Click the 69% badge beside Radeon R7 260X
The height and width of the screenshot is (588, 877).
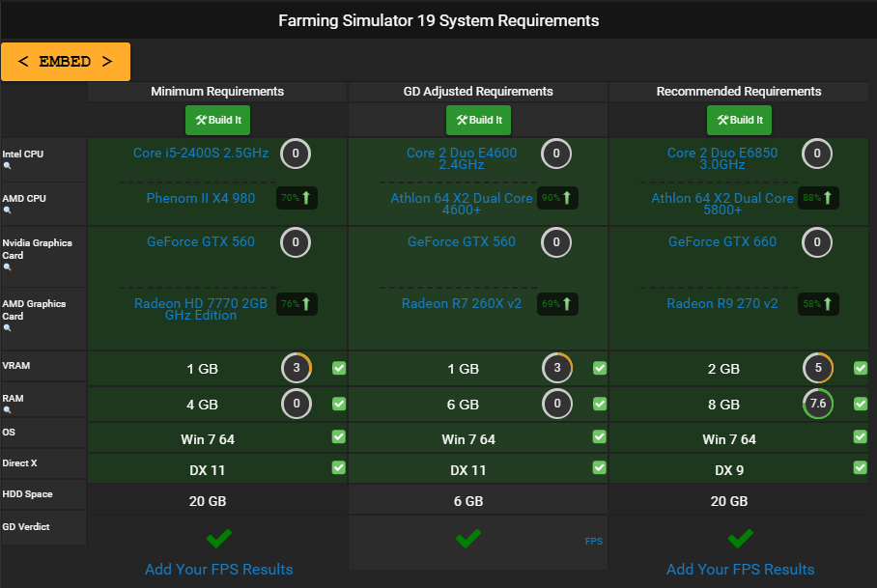(557, 304)
